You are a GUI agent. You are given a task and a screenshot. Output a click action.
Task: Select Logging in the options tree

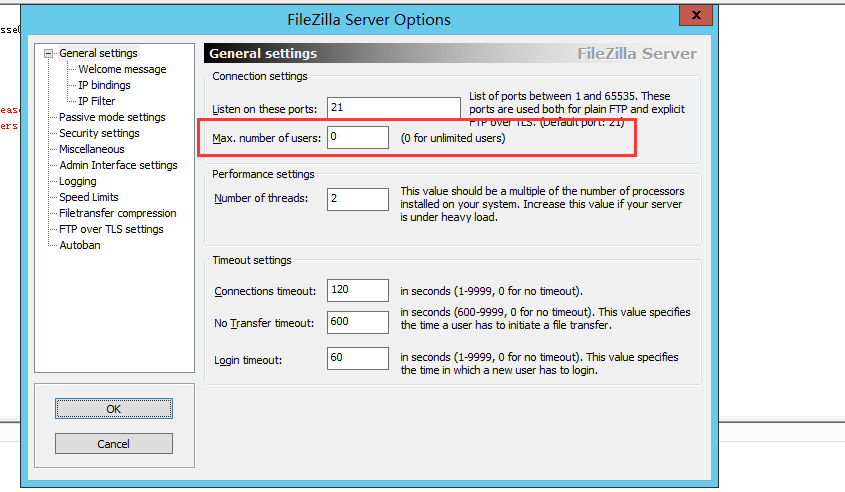coord(78,181)
